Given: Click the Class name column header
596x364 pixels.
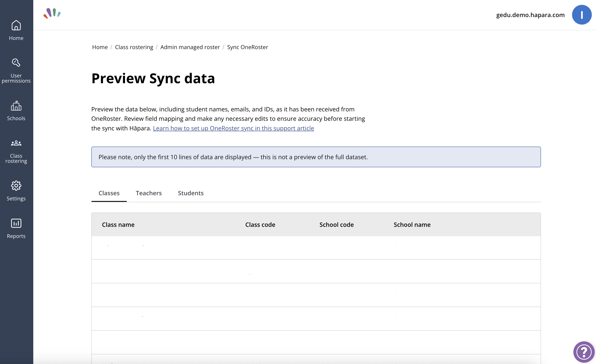Looking at the screenshot, I should pyautogui.click(x=118, y=224).
